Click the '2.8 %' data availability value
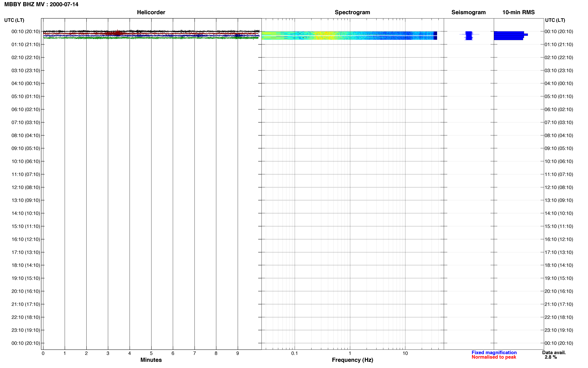 pos(551,357)
